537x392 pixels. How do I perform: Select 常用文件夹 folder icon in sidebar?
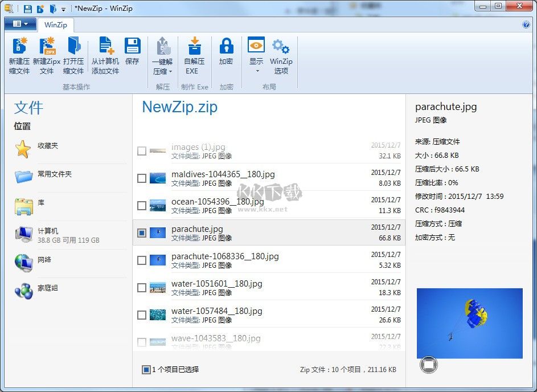point(23,177)
